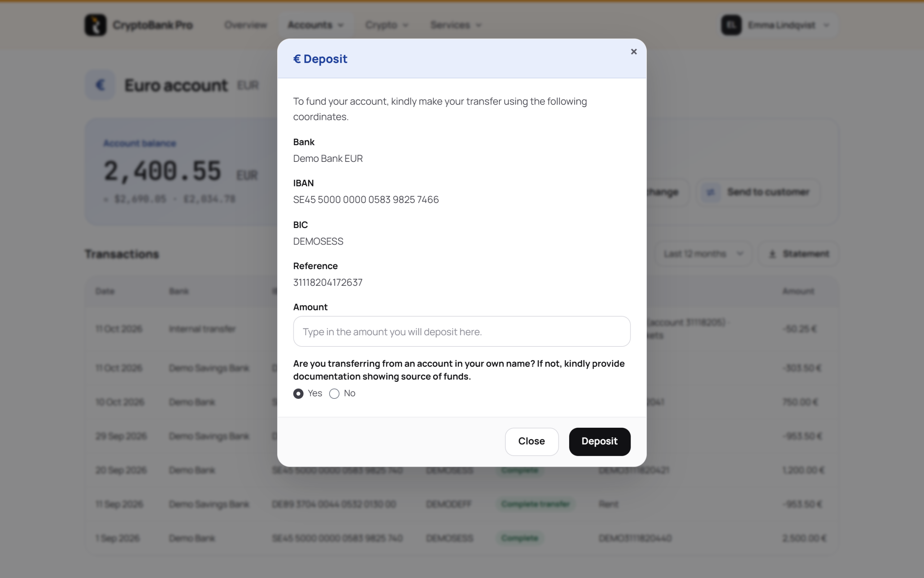This screenshot has height=578, width=924.
Task: Open the Crypto menu
Action: point(387,25)
